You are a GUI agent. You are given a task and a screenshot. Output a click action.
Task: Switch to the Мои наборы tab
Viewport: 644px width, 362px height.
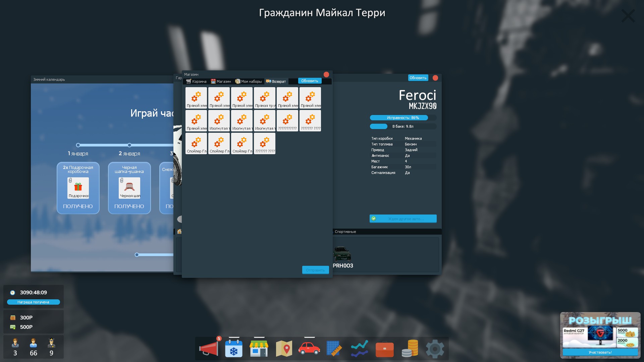point(249,81)
